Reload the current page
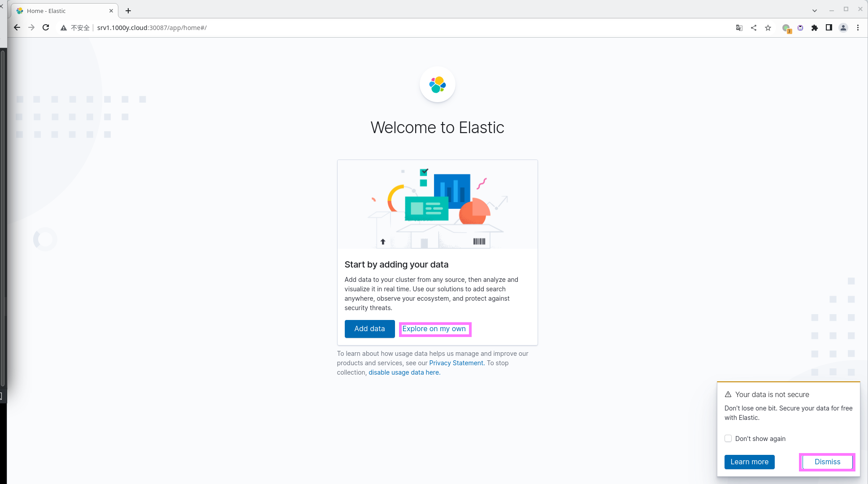The image size is (868, 484). point(46,28)
